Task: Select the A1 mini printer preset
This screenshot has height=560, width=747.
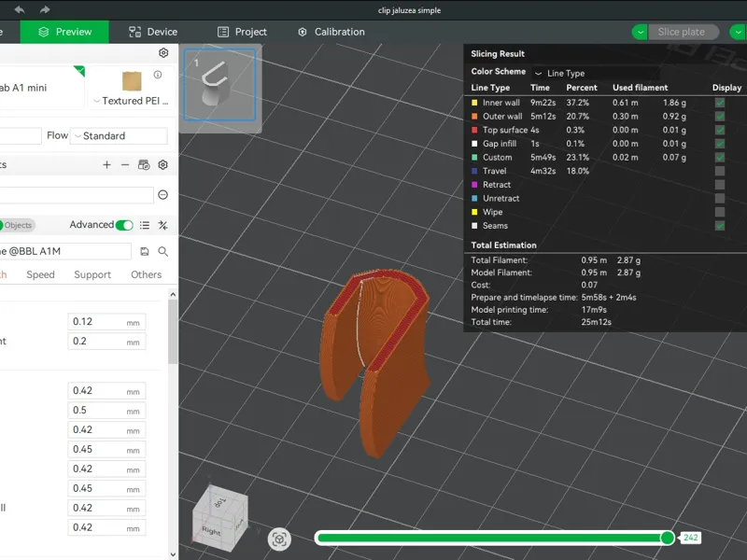Action: tap(42, 88)
